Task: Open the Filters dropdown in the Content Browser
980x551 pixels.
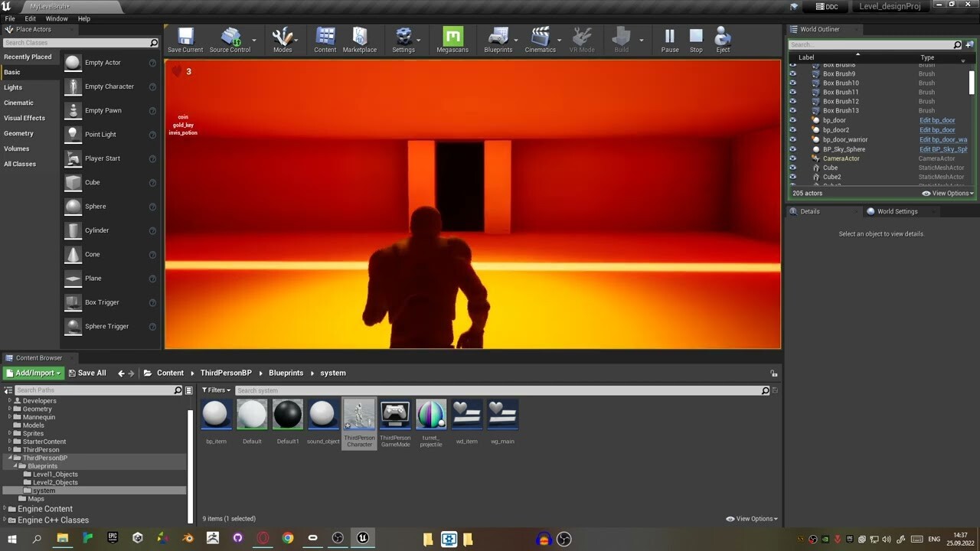Action: point(216,390)
